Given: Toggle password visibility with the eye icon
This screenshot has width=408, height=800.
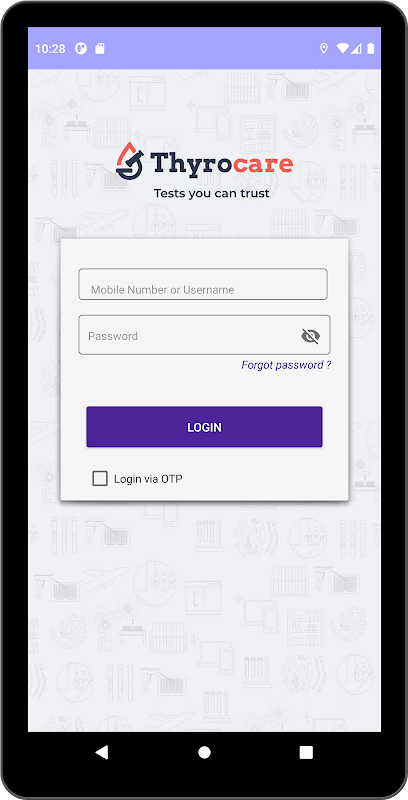Looking at the screenshot, I should tap(311, 336).
